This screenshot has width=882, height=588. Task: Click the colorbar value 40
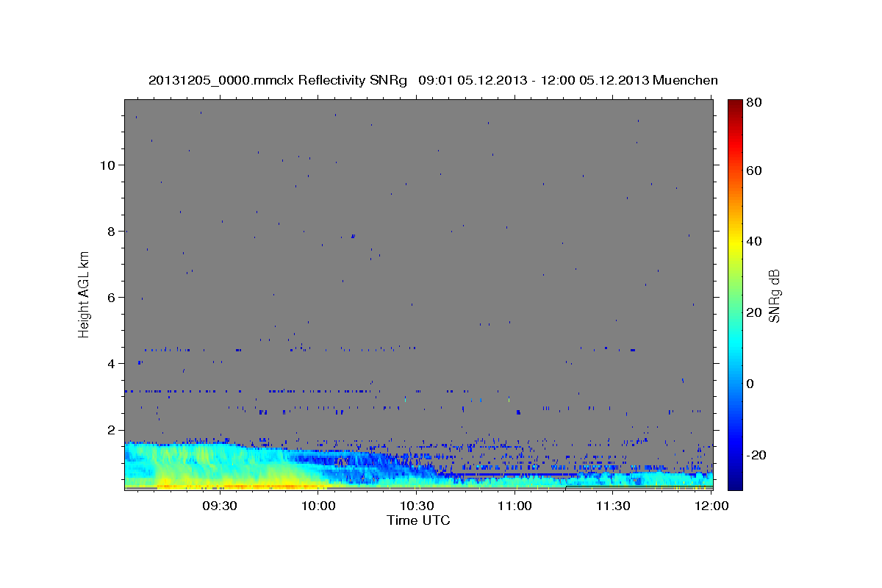[x=753, y=241]
